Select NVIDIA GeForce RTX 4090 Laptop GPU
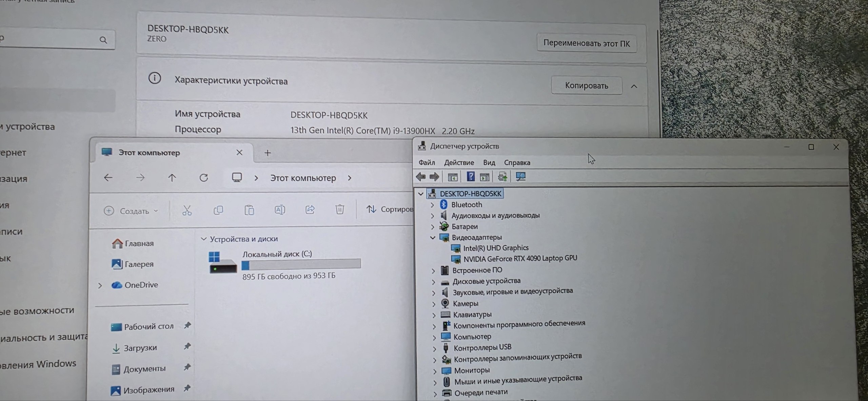The width and height of the screenshot is (868, 401). coord(520,259)
